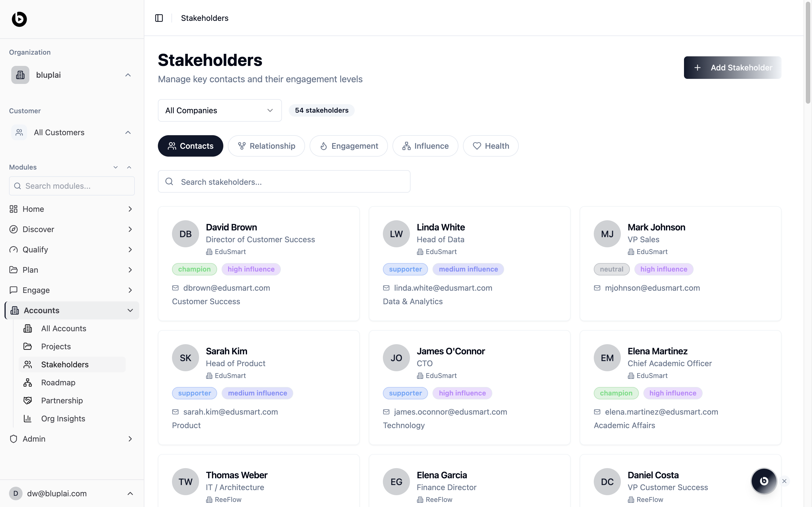
Task: Open the All Companies dropdown
Action: (x=220, y=110)
